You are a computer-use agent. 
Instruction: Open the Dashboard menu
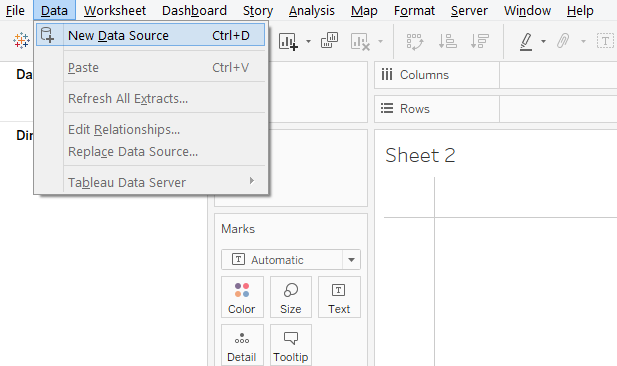pyautogui.click(x=194, y=11)
